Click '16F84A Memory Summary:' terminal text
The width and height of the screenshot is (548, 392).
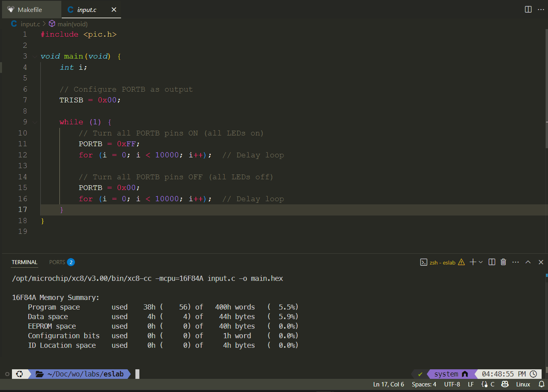click(x=55, y=298)
